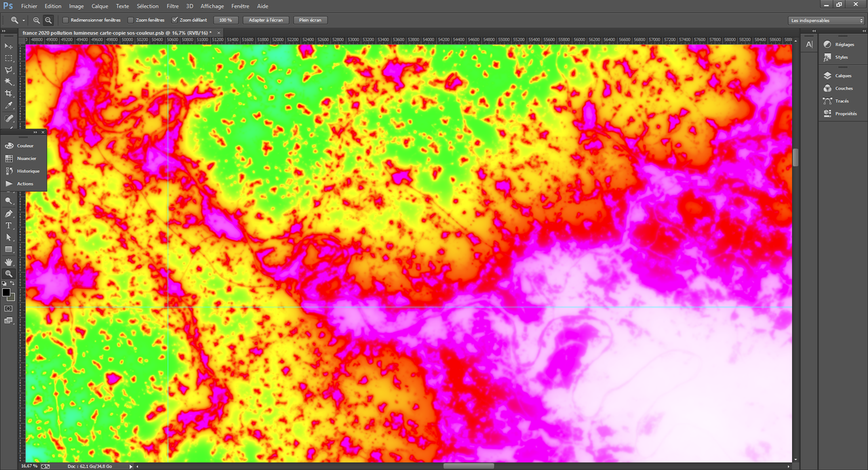Disable Zoom défilant checkbox
Screen dimensions: 868x470
tap(175, 20)
